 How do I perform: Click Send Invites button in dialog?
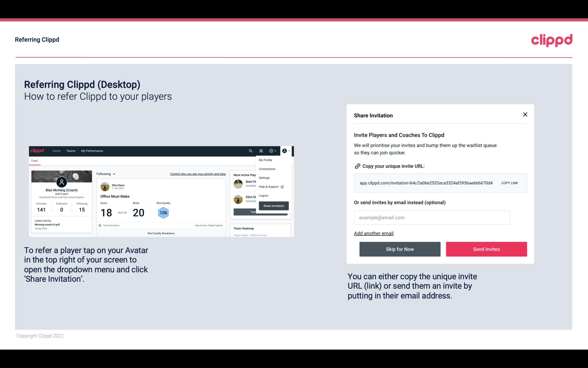click(486, 249)
